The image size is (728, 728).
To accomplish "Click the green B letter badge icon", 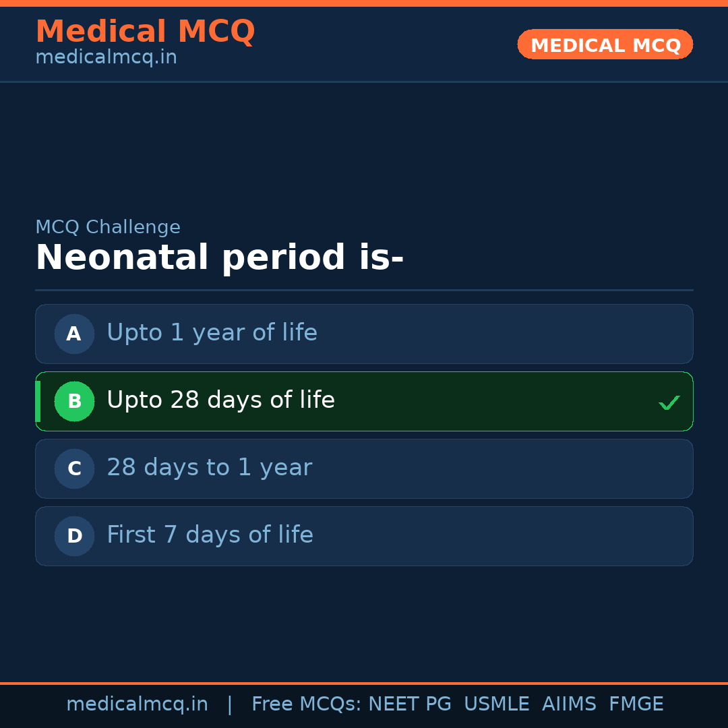I will (74, 401).
